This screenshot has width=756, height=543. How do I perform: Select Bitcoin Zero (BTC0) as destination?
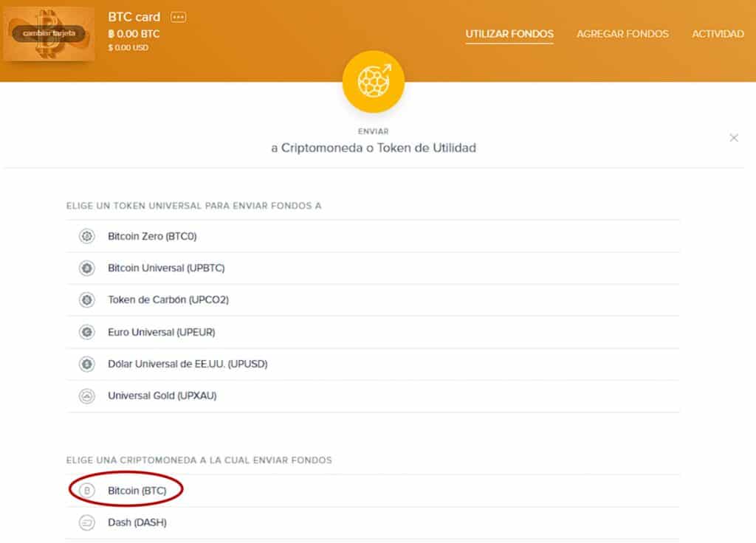373,237
